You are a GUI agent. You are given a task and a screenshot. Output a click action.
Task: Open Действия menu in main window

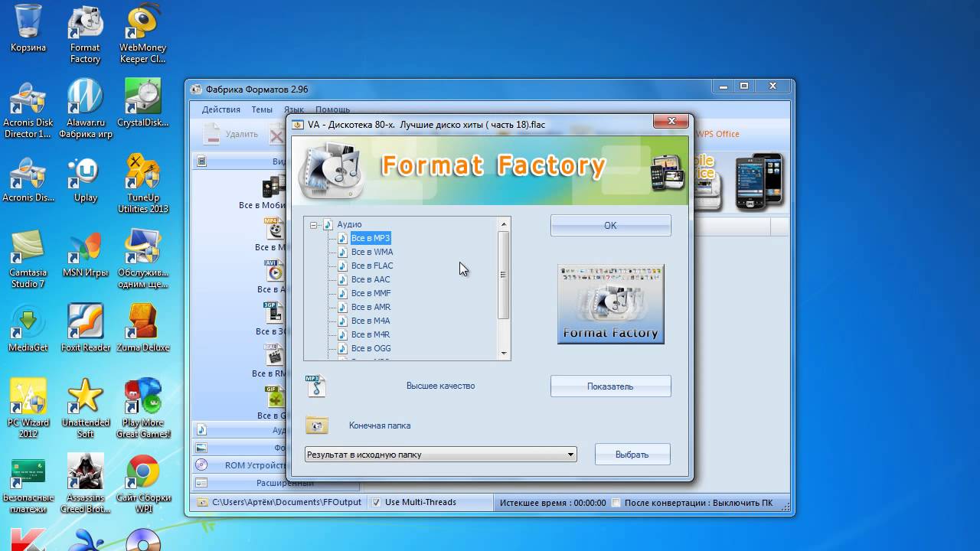point(221,109)
